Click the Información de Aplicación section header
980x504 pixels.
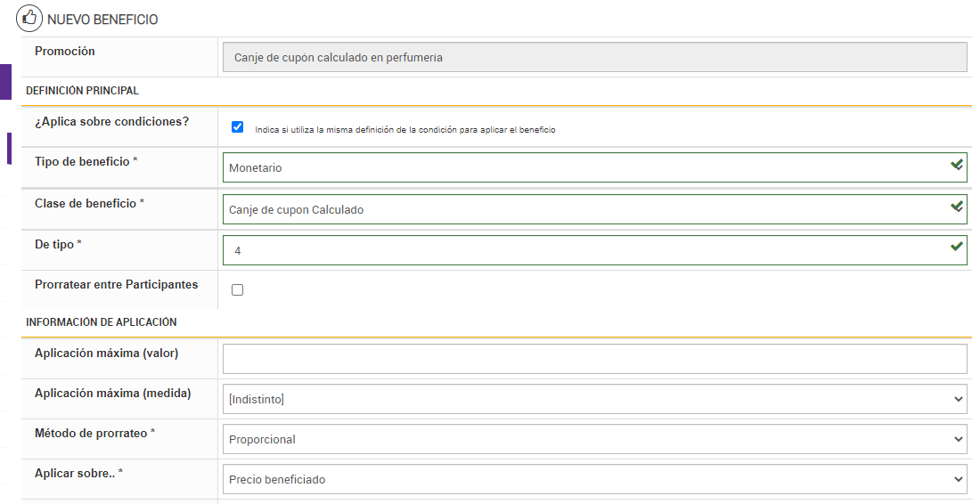[102, 322]
